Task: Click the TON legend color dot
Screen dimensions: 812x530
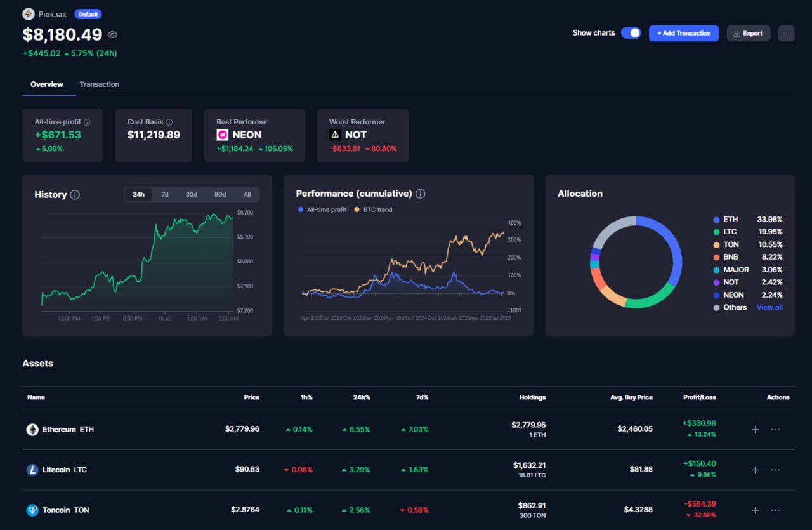Action: click(717, 244)
